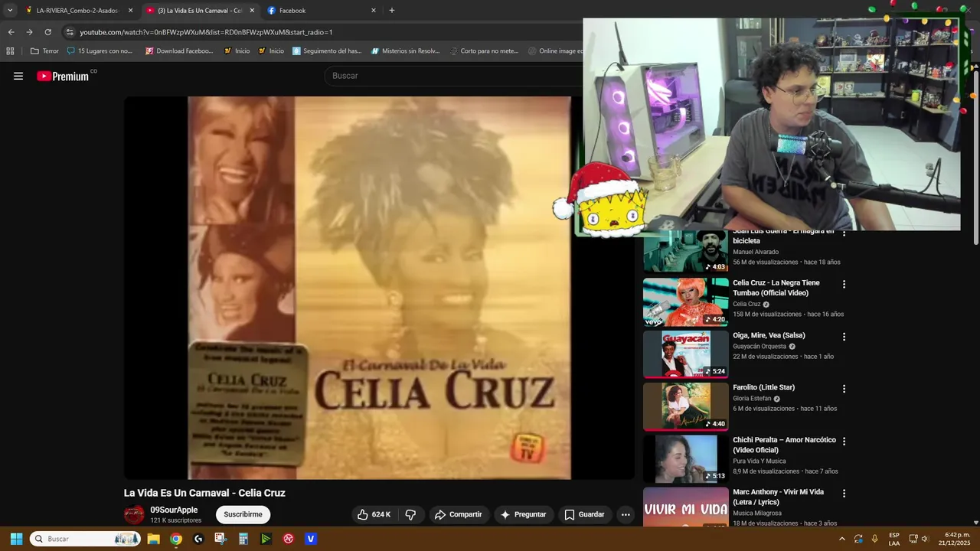The height and width of the screenshot is (551, 980).
Task: Go back to the previous page
Action: [x=11, y=32]
